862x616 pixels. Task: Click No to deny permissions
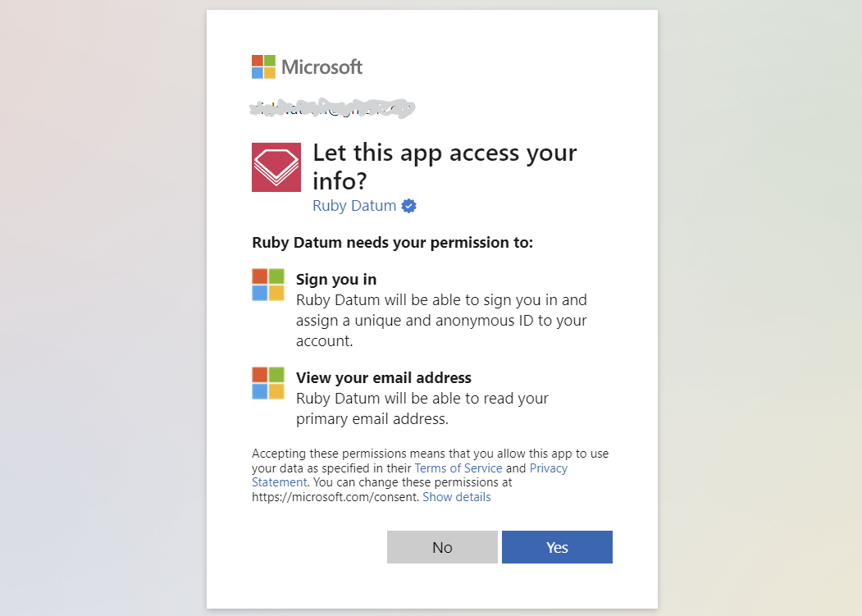(x=442, y=547)
